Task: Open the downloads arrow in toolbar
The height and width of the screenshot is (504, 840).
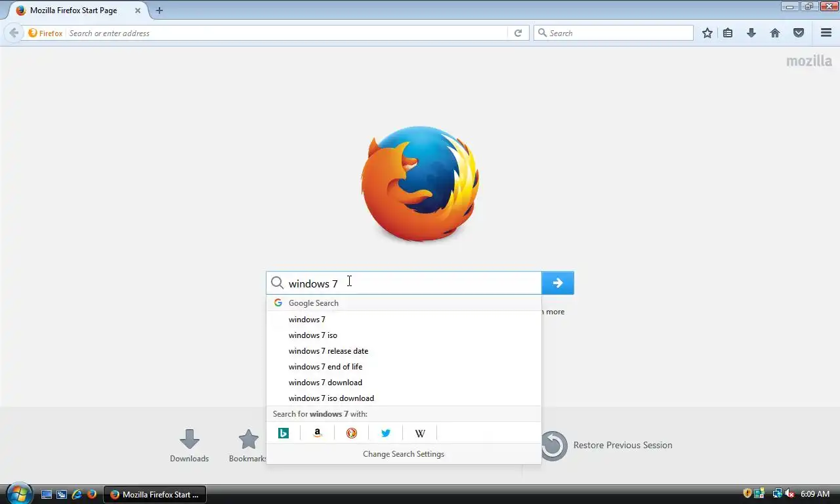Action: [751, 33]
